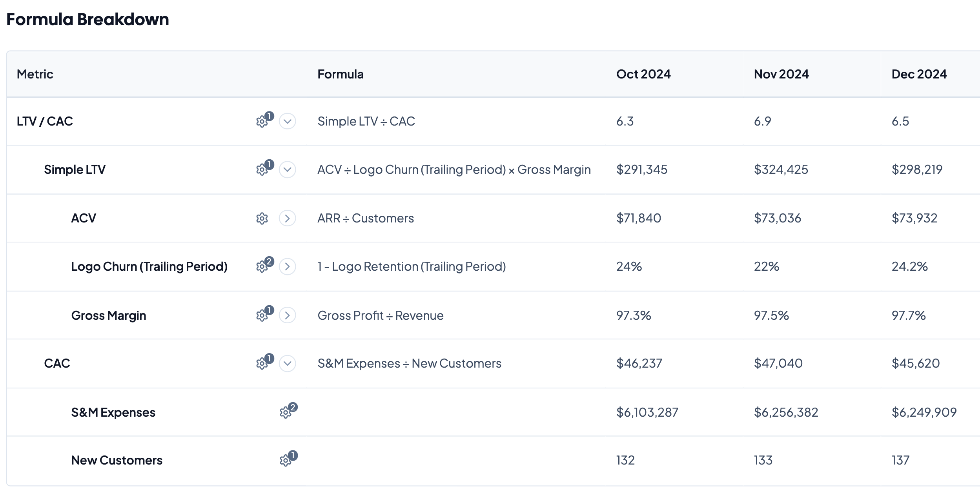Click the S&M Expenses metric name
The height and width of the screenshot is (492, 980).
point(113,412)
